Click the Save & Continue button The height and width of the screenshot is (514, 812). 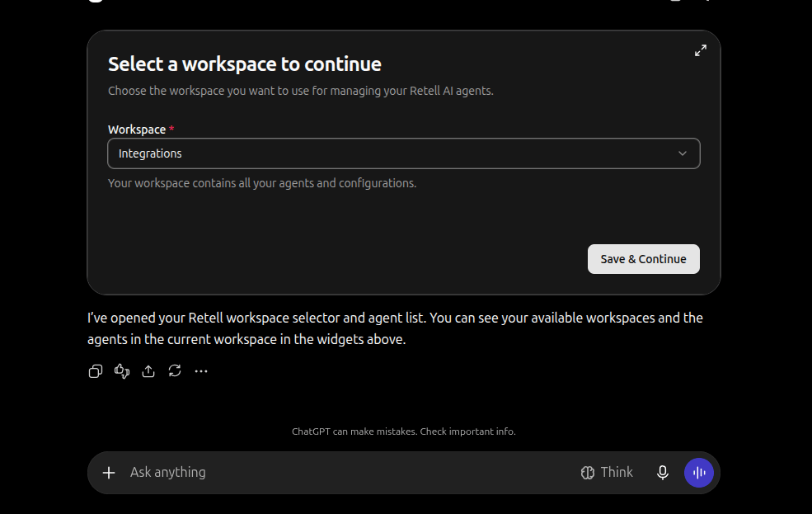[643, 259]
